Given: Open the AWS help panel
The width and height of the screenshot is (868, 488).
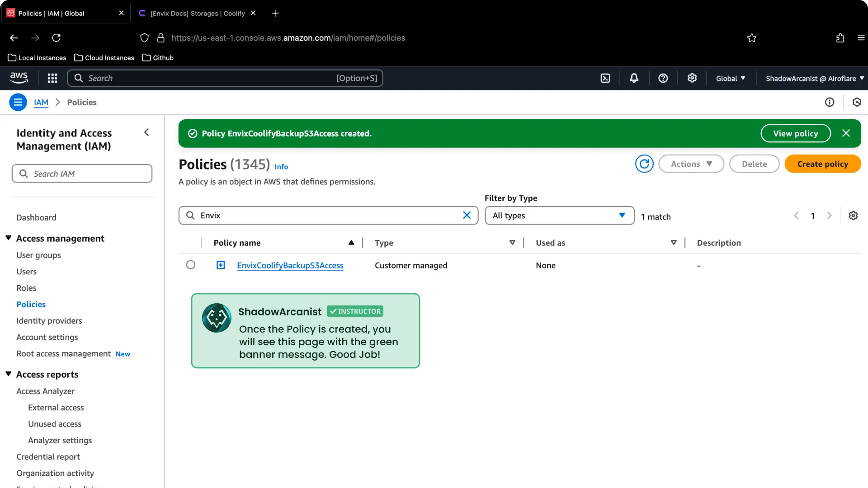Looking at the screenshot, I should coord(663,78).
